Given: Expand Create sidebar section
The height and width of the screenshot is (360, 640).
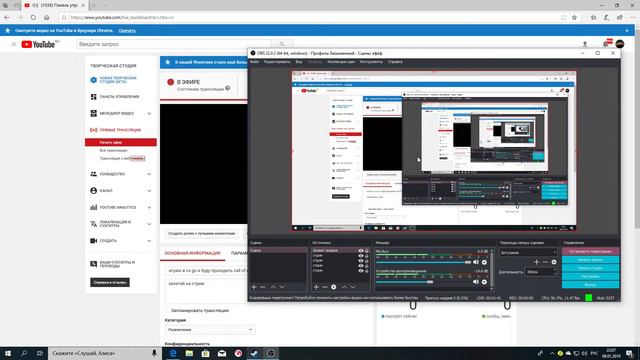Looking at the screenshot, I should (x=149, y=241).
